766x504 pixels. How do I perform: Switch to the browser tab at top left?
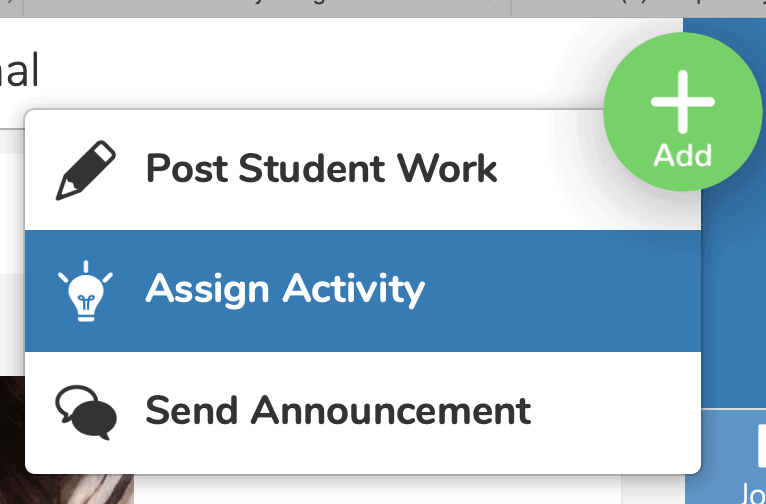click(x=267, y=7)
